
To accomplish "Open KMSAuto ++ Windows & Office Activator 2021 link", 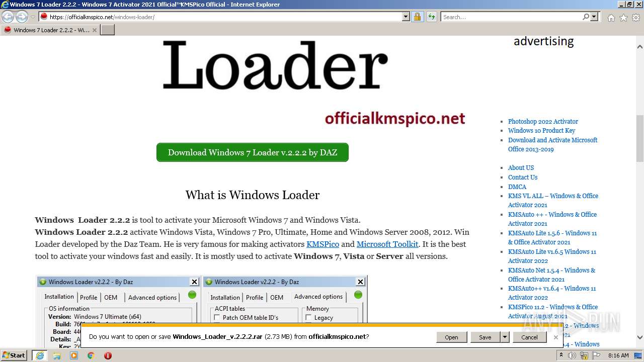I will 552,219.
